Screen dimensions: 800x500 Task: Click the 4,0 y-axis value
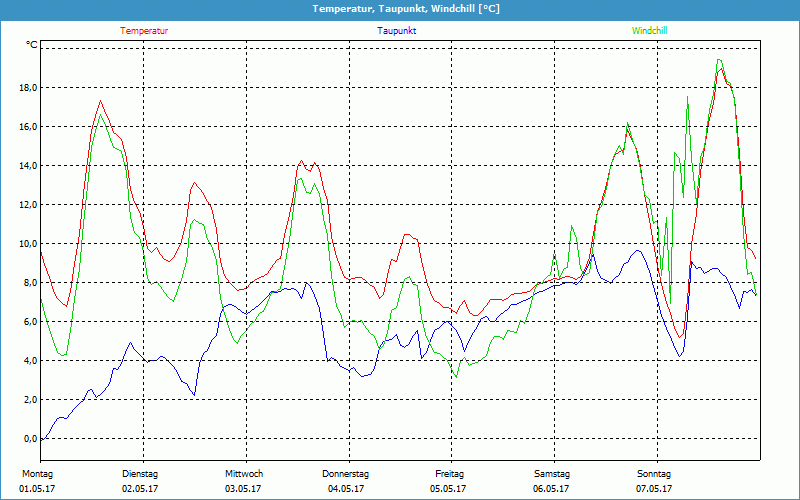click(x=31, y=361)
